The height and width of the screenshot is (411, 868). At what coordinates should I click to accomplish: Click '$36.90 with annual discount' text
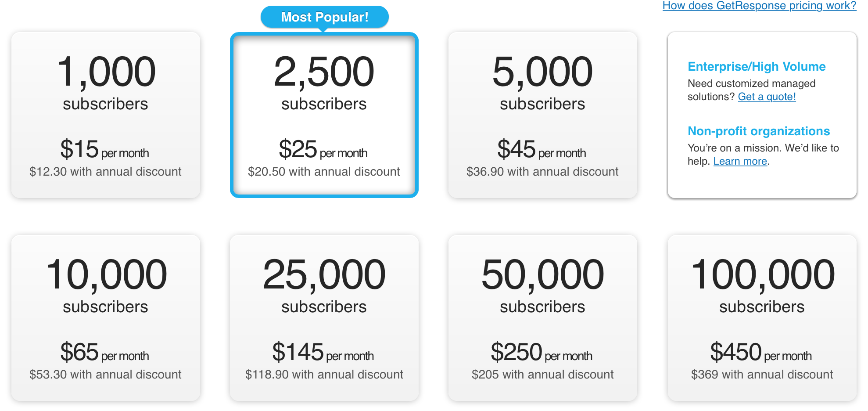(542, 172)
